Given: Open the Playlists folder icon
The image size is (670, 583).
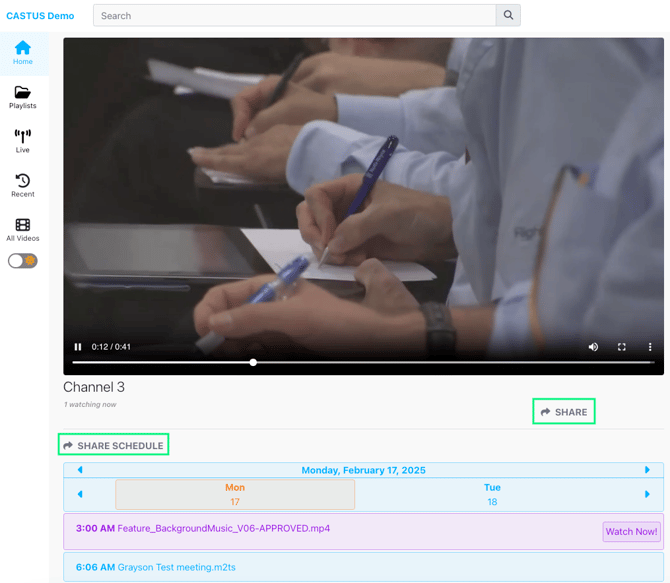Looking at the screenshot, I should click(23, 97).
